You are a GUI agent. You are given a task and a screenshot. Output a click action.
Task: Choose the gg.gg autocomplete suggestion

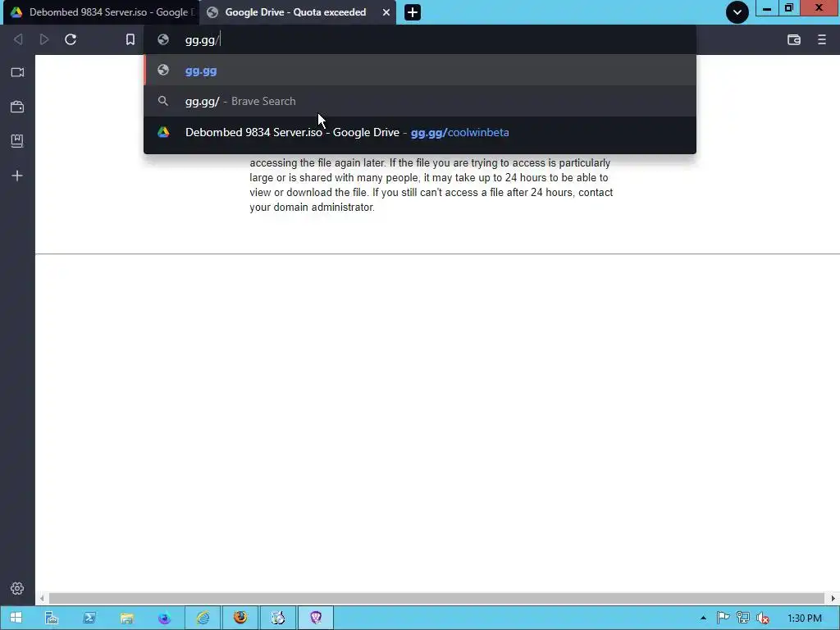coord(420,71)
